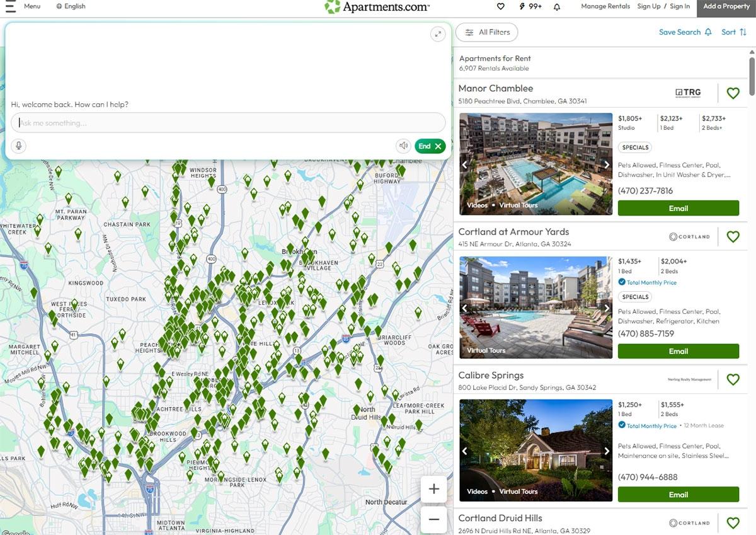
Task: Click the Sign Up link
Action: pyautogui.click(x=649, y=6)
